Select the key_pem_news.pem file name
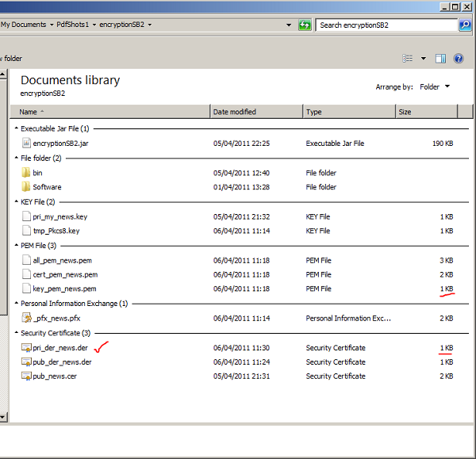476x459 pixels. coord(65,289)
